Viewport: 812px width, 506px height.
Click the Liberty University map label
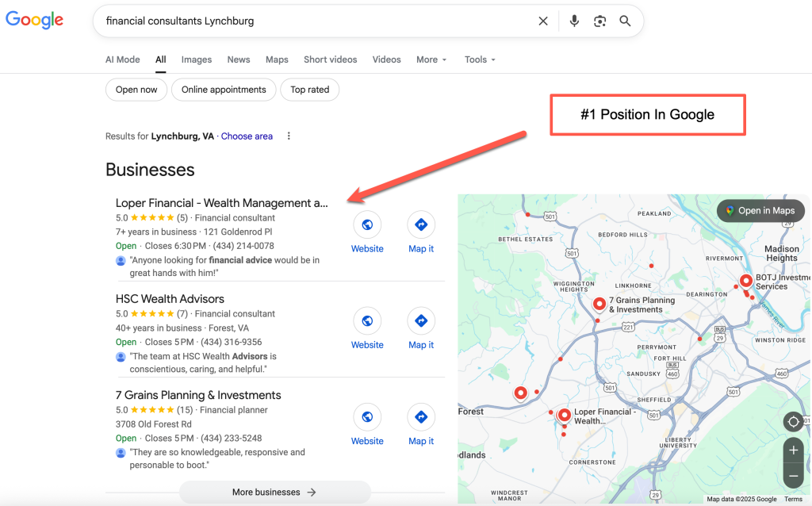click(x=678, y=443)
